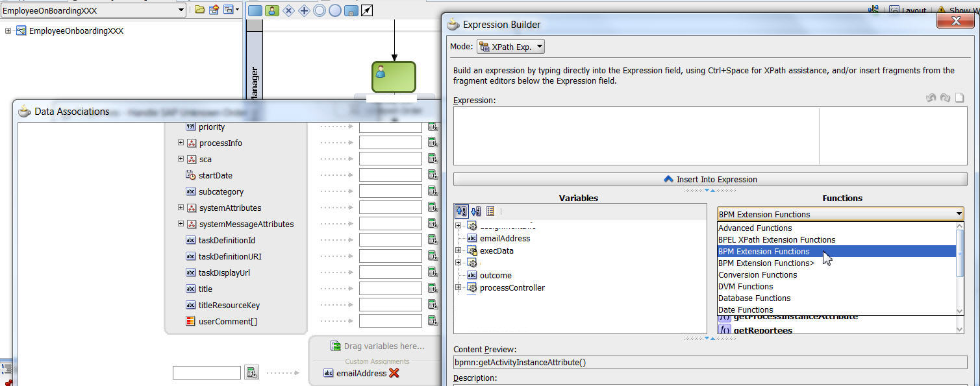Select the user task shape tool

tap(271, 10)
